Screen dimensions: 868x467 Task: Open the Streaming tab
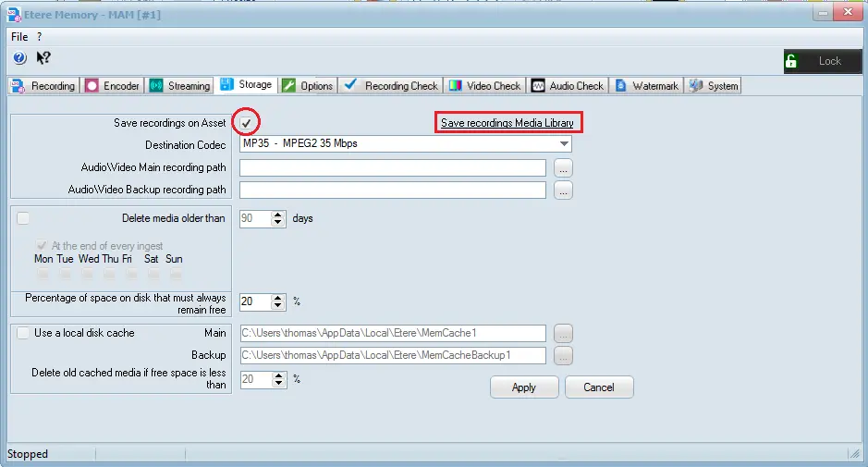click(179, 86)
